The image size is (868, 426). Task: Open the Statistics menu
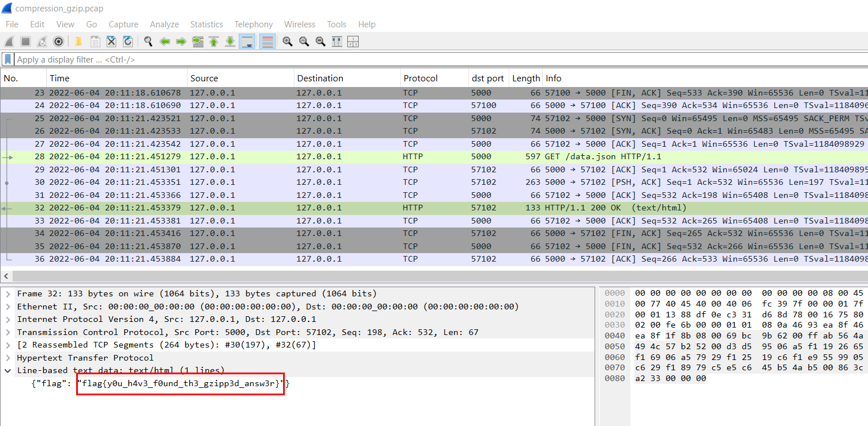pyautogui.click(x=206, y=24)
